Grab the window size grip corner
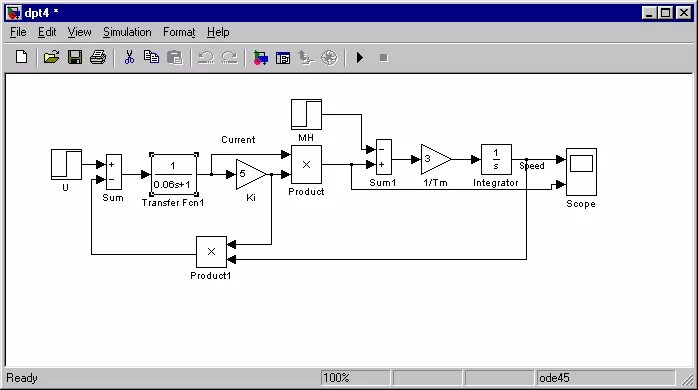Viewport: 698px width, 390px height. [687, 379]
